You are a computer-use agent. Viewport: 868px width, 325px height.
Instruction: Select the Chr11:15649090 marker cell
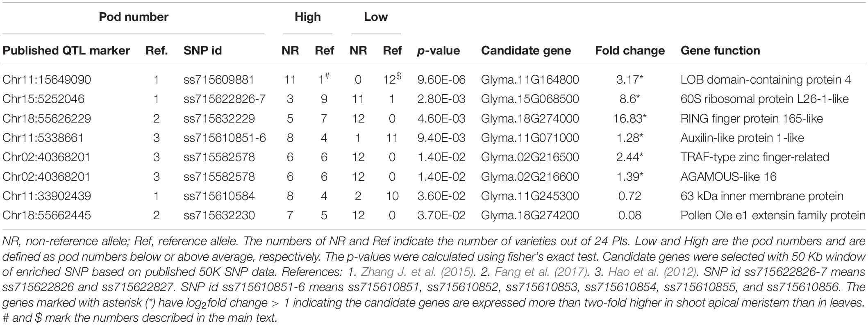pos(47,80)
